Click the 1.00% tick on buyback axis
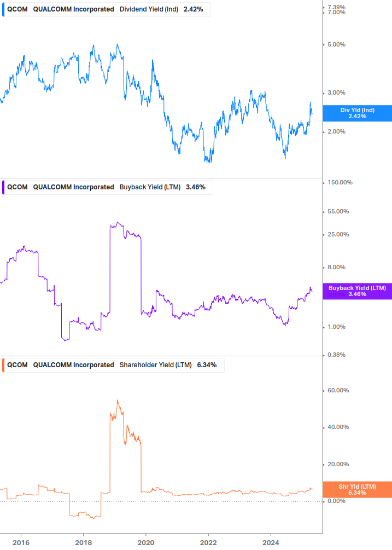 336,327
